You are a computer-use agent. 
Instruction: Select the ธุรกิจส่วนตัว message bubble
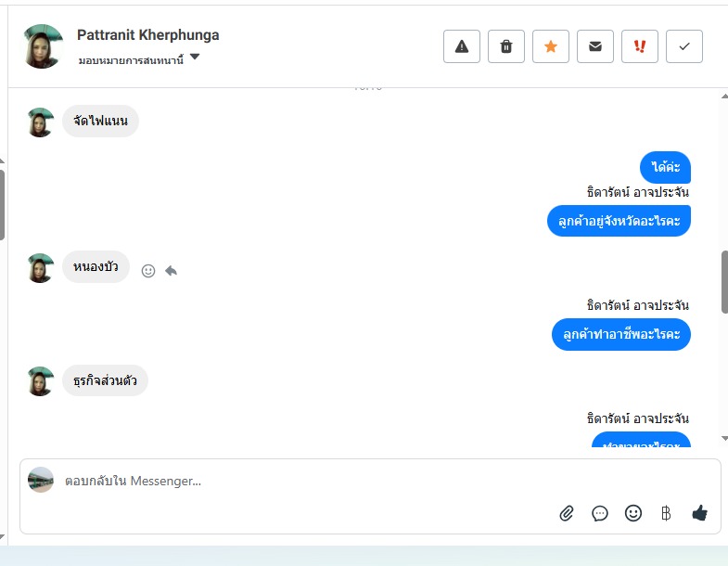click(x=105, y=380)
